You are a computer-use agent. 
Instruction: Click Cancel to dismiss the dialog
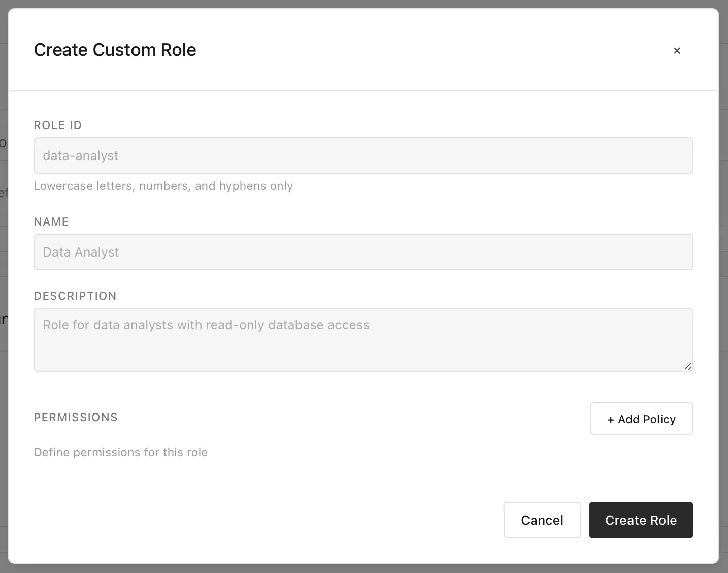[x=542, y=520]
